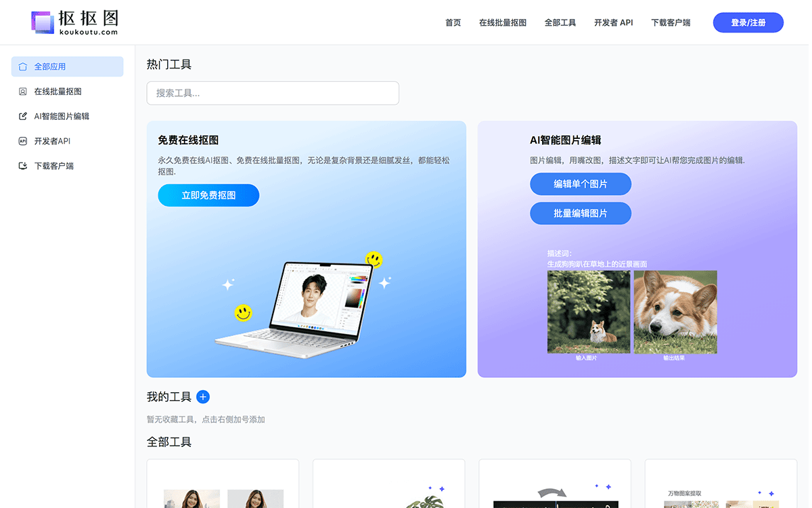This screenshot has width=812, height=508.
Task: Select the API icon beside 开发者API
Action: coord(21,141)
